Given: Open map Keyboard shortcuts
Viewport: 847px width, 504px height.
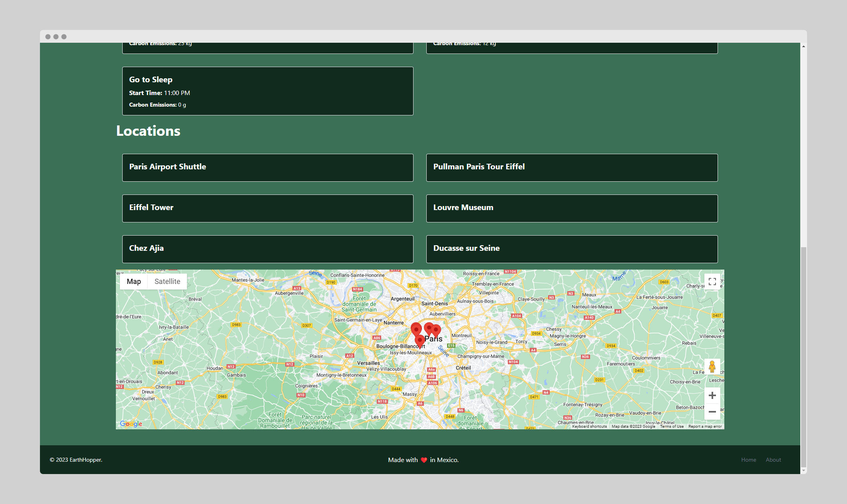Looking at the screenshot, I should (589, 427).
